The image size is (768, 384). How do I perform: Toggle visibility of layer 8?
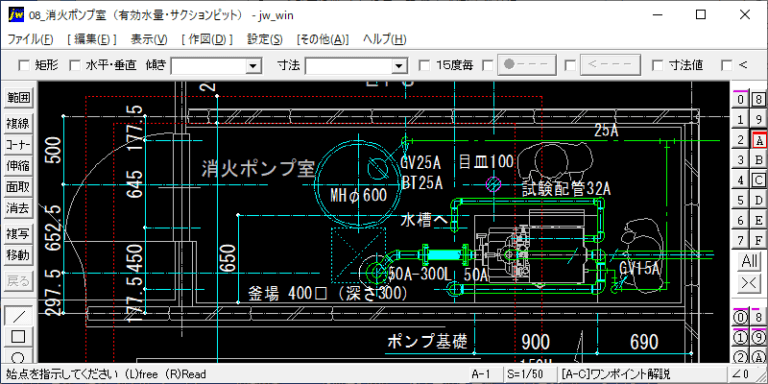click(x=759, y=100)
